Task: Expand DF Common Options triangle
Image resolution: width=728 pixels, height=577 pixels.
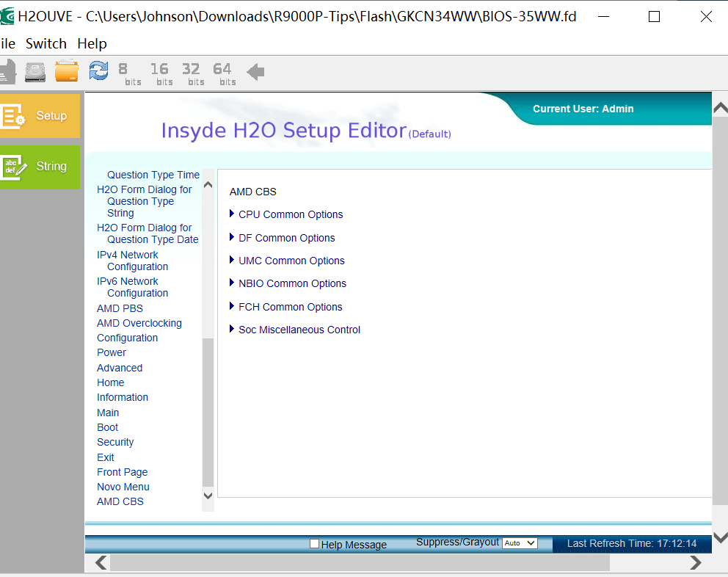Action: (232, 237)
